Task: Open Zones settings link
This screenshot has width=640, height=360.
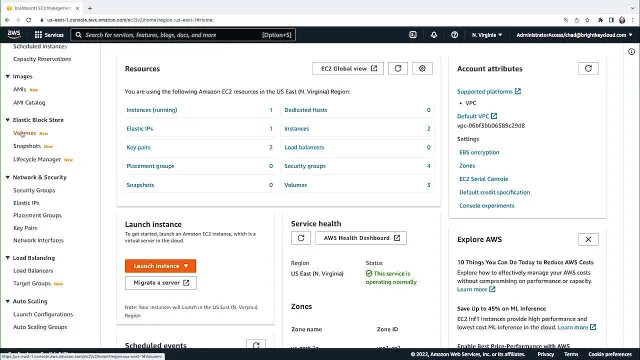Action: pyautogui.click(x=467, y=166)
